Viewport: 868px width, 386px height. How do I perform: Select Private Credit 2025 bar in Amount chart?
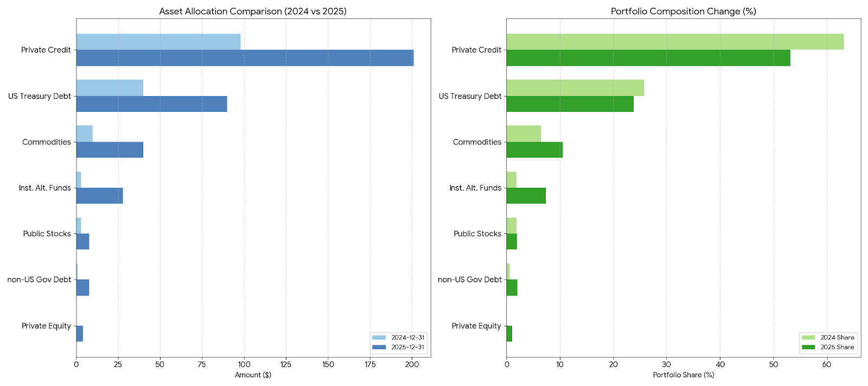[x=245, y=58]
